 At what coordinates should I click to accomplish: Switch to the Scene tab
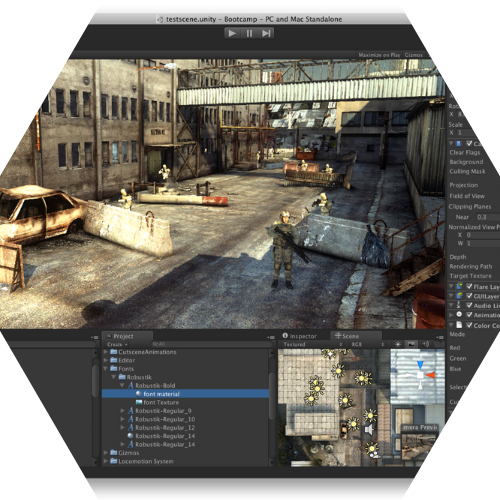click(355, 336)
